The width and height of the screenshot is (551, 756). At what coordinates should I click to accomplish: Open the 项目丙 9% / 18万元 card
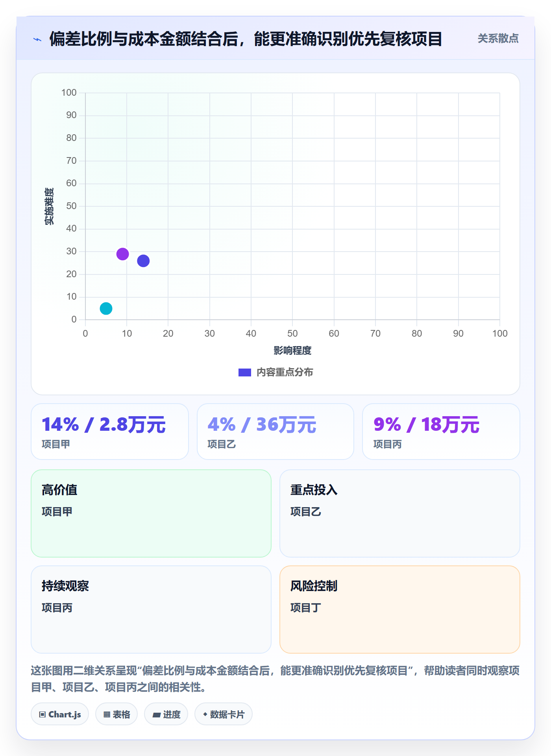tap(441, 432)
